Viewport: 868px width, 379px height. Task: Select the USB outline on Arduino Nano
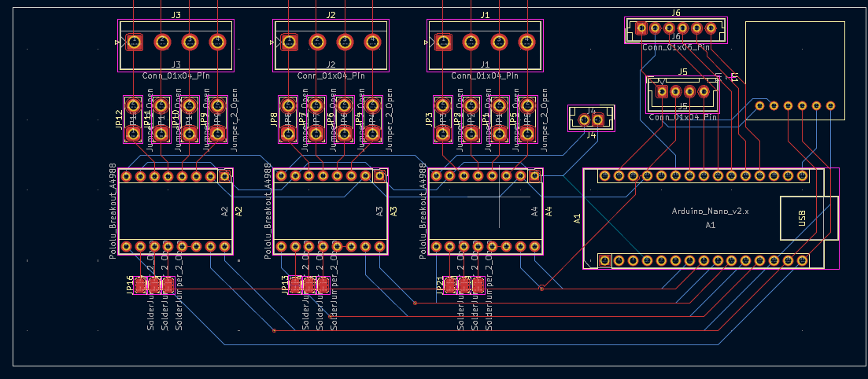802,218
